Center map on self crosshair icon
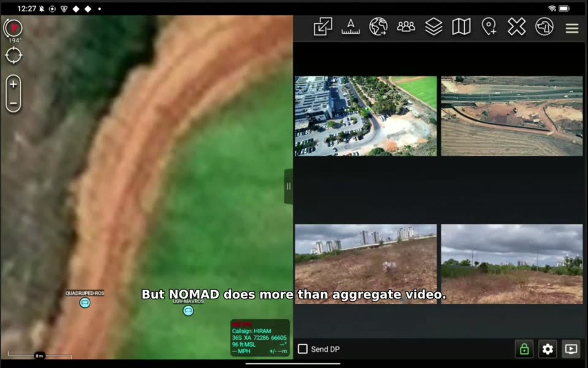Viewport: 588px width, 368px height. [13, 56]
